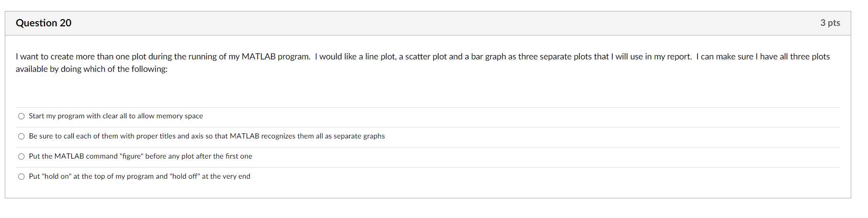Click the quoted "figure" word in third answer
The image size is (868, 218).
132,156
